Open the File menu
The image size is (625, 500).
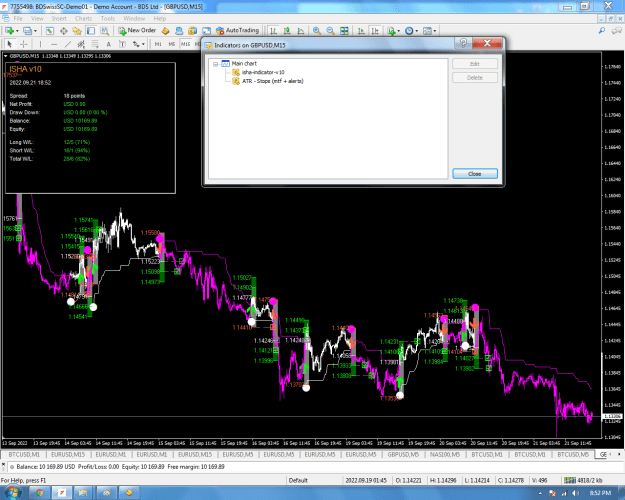point(18,18)
